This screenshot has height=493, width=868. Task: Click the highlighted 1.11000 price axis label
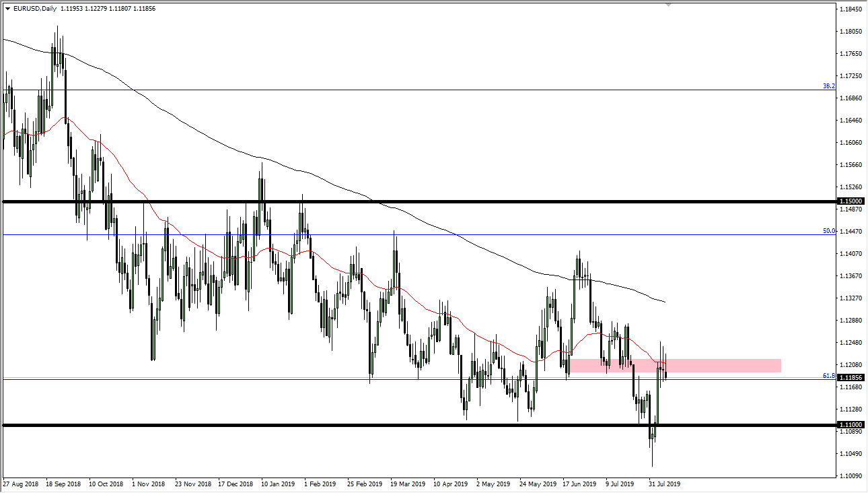[x=851, y=424]
